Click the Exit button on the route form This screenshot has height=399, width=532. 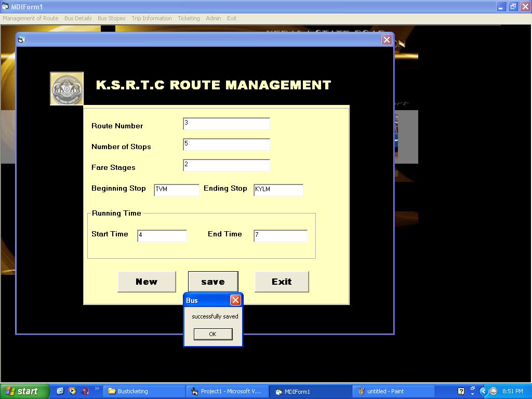tap(282, 282)
